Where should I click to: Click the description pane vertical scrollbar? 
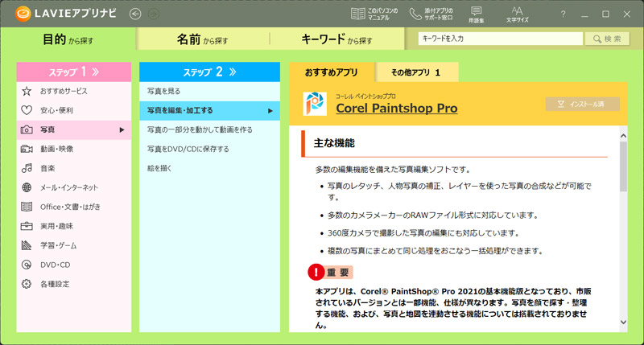(622, 225)
